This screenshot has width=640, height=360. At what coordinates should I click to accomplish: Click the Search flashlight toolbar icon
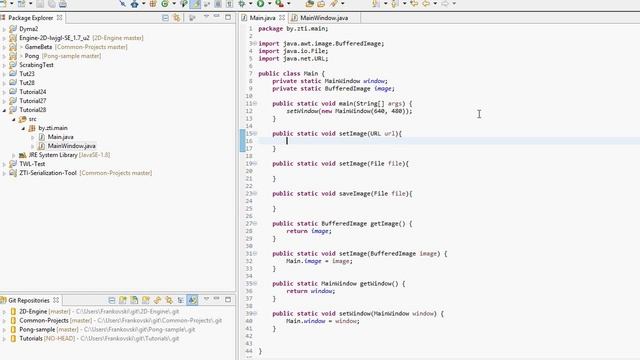pos(334,4)
